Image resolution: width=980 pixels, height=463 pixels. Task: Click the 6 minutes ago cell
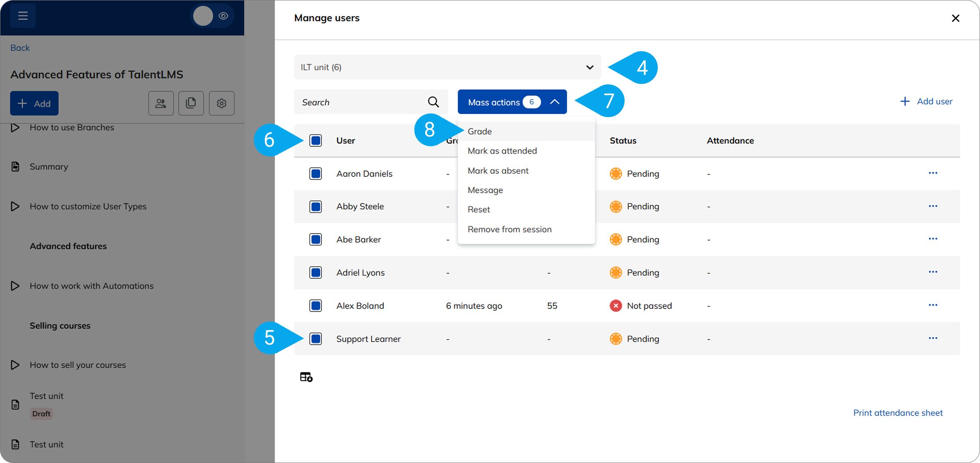(474, 306)
